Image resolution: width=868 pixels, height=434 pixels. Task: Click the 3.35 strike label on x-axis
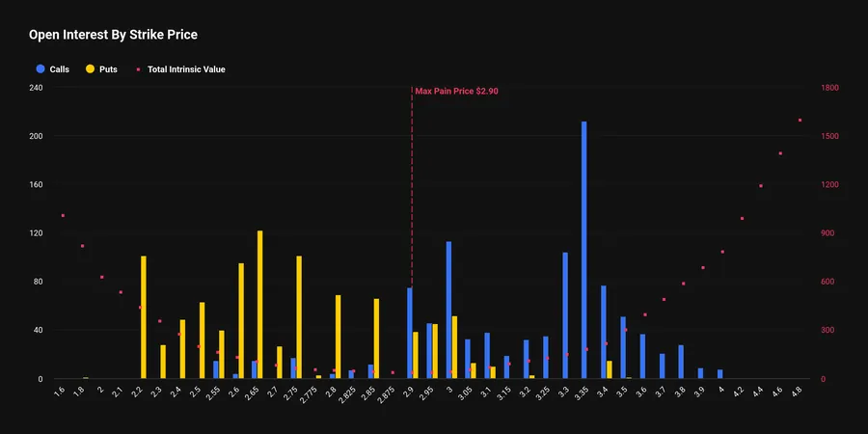(x=583, y=393)
